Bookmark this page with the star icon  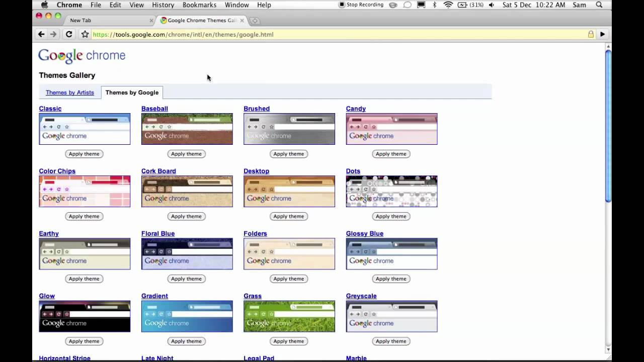(85, 34)
